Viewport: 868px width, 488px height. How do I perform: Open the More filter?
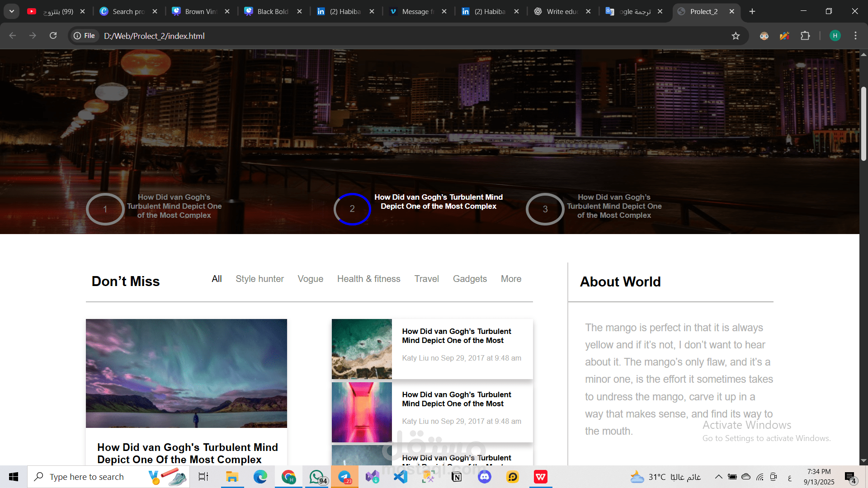coord(511,279)
